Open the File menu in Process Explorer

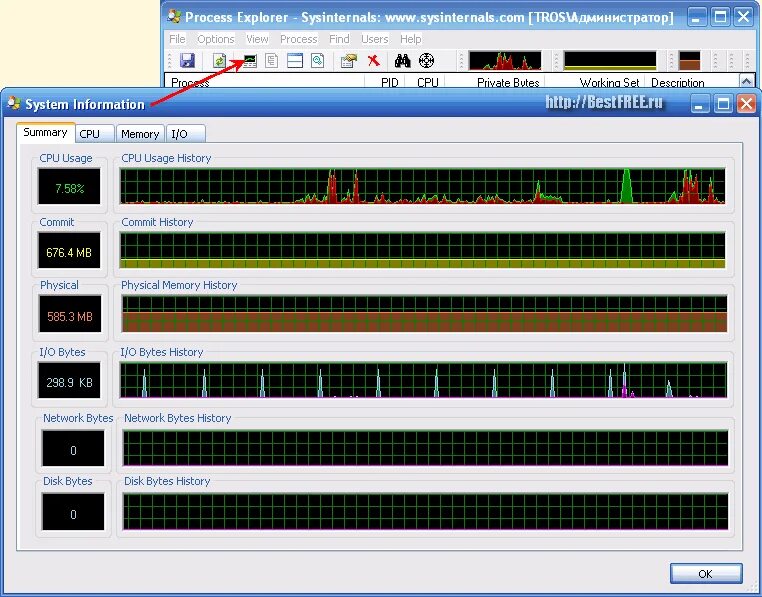[x=177, y=39]
